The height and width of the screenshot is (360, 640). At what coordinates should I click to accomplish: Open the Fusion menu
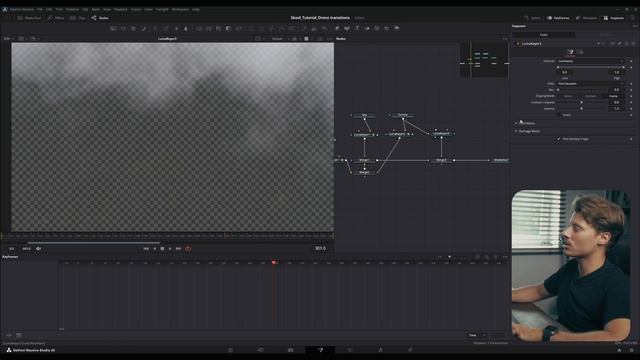tap(136, 9)
